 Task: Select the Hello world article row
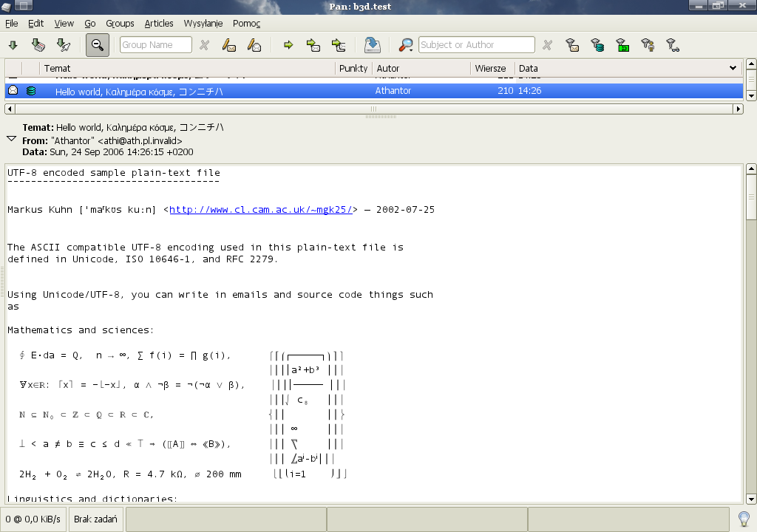coord(373,91)
